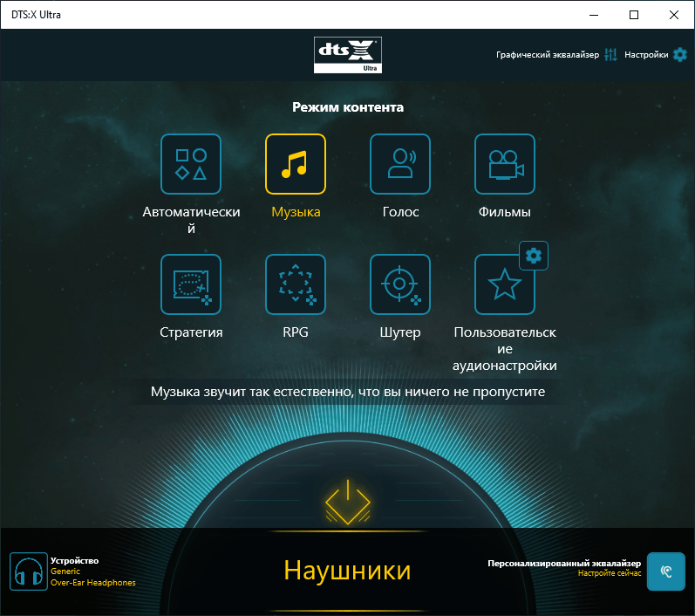
Task: Click the Пользовательские аудионастройки label
Action: tap(504, 349)
